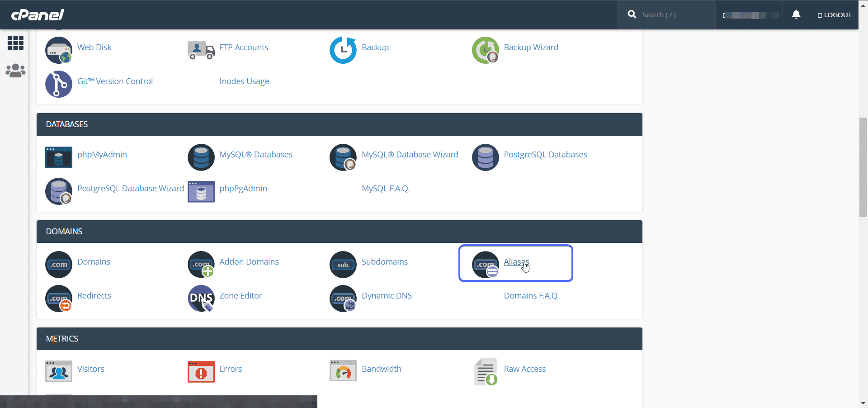The image size is (868, 408).
Task: Open the Domains F.A.Q. link
Action: (x=532, y=296)
